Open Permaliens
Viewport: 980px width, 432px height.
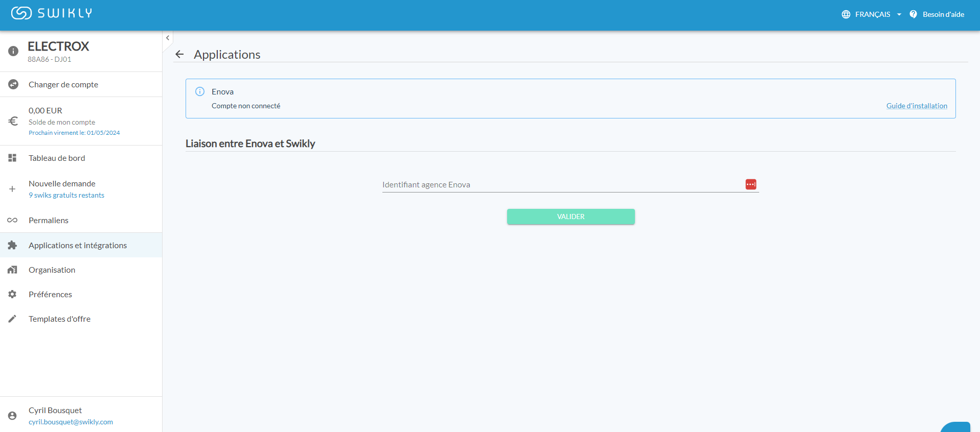[49, 220]
